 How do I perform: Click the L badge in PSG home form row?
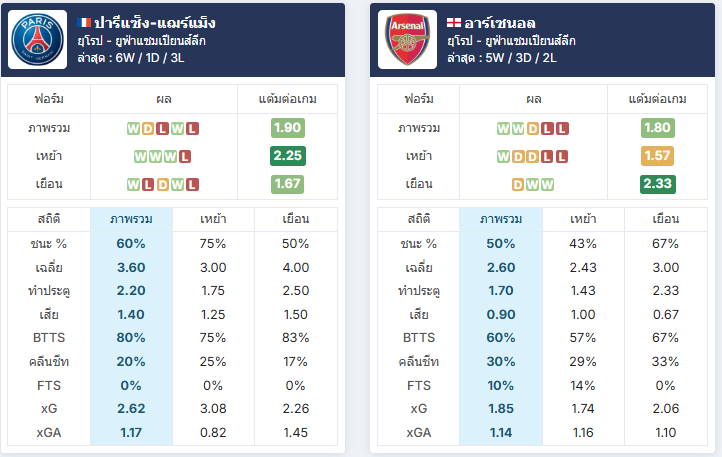(185, 157)
